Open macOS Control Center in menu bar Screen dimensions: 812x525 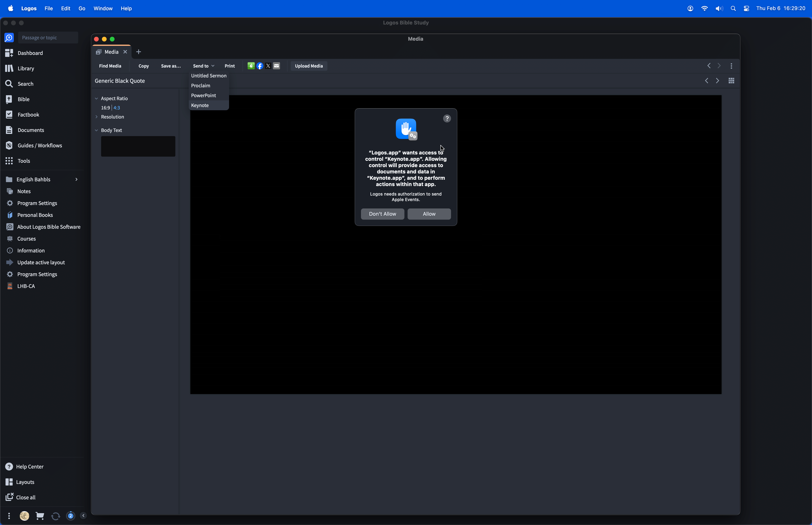746,8
